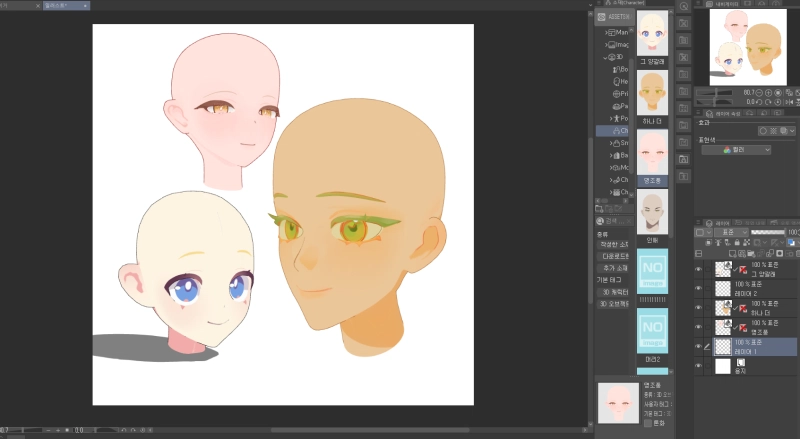Viewport: 800px width, 439px height.
Task: Select the 앞조몽 3D head layer
Action: click(760, 326)
